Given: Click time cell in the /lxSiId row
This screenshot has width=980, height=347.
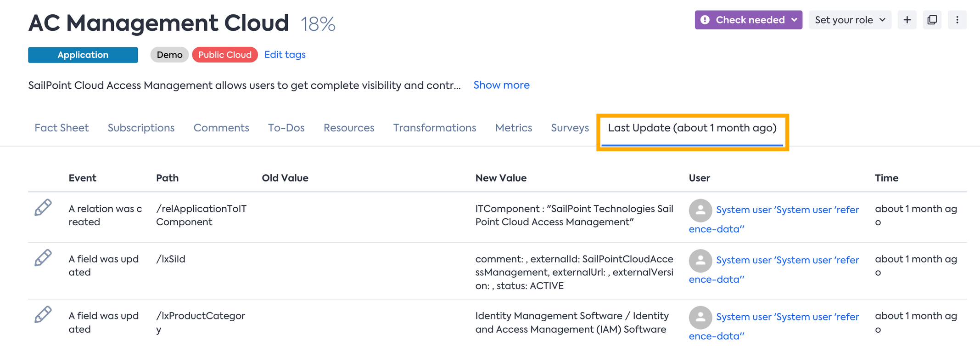Looking at the screenshot, I should [916, 265].
